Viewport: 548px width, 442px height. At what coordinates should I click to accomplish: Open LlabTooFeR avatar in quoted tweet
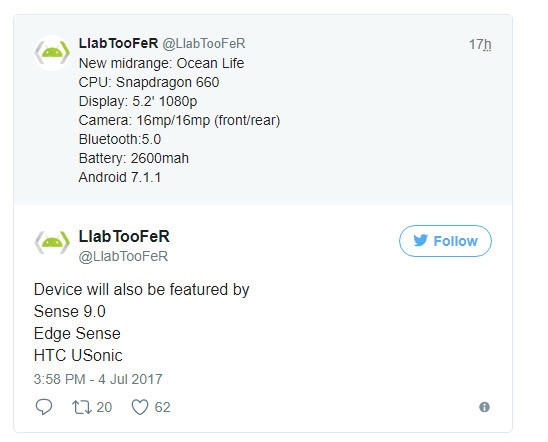52,53
